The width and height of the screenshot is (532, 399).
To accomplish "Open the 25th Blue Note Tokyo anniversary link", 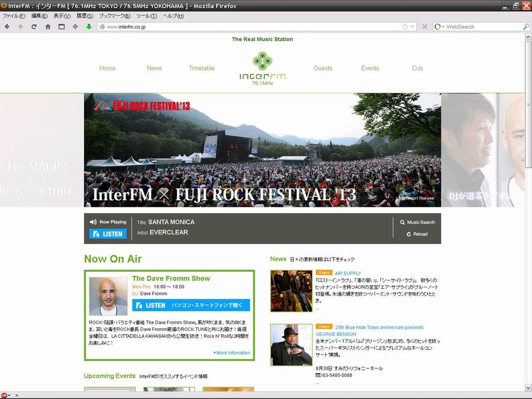I will click(x=379, y=327).
